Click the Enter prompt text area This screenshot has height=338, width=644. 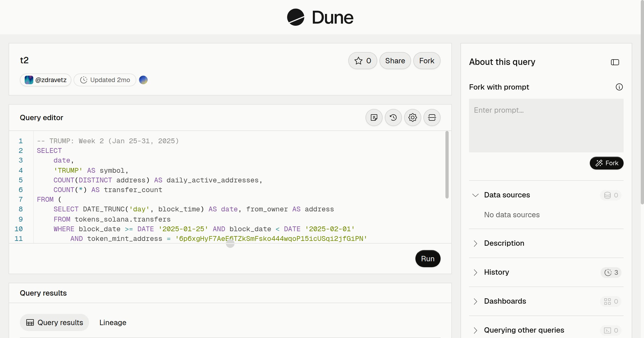[546, 126]
